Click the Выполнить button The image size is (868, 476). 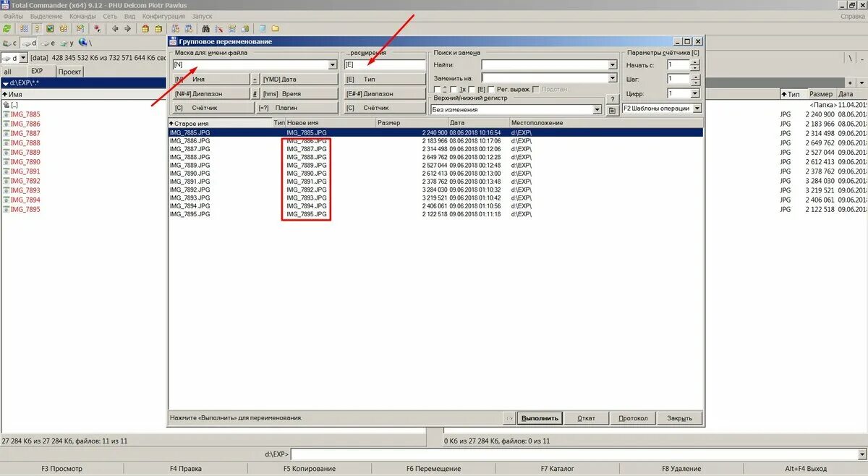pyautogui.click(x=540, y=418)
